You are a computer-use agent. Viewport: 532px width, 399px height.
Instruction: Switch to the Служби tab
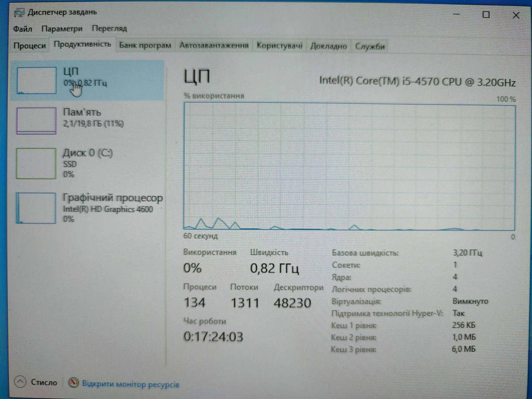[x=370, y=47]
